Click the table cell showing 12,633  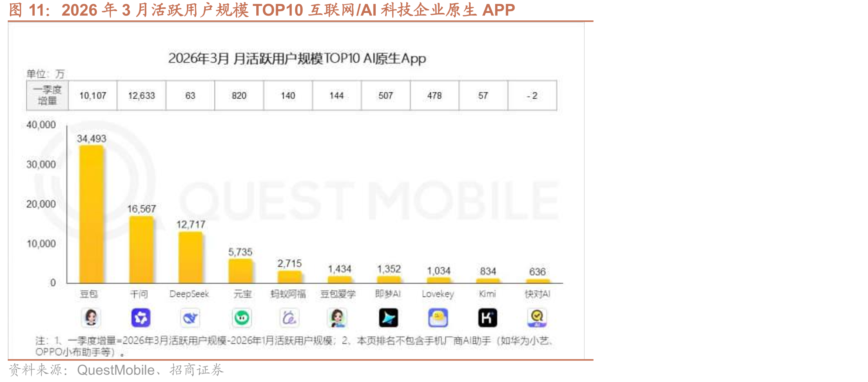pyautogui.click(x=141, y=96)
